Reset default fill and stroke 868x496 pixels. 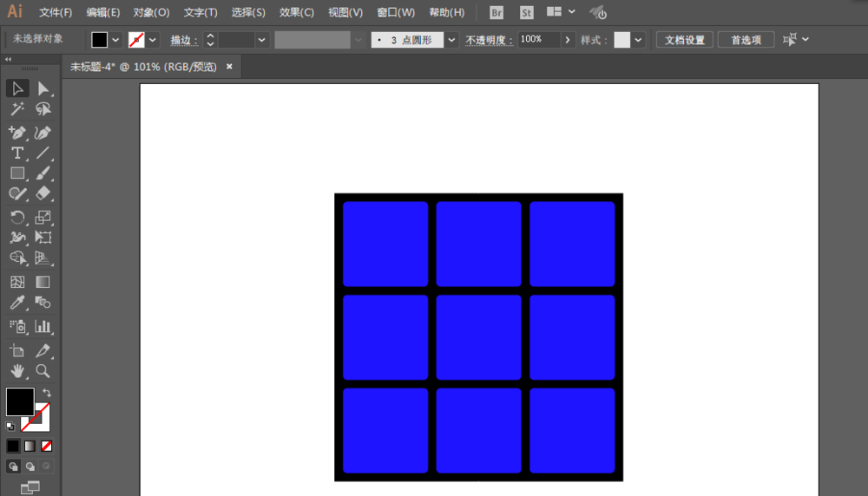pos(10,427)
